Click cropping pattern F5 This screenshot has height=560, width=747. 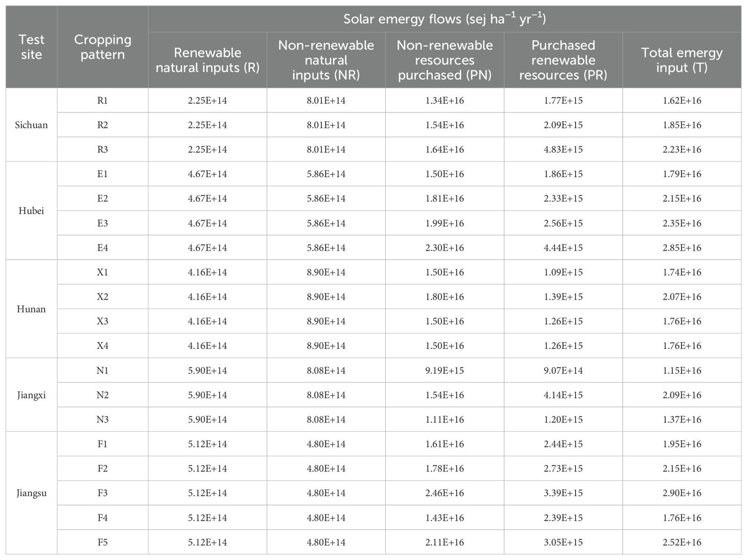click(x=102, y=542)
